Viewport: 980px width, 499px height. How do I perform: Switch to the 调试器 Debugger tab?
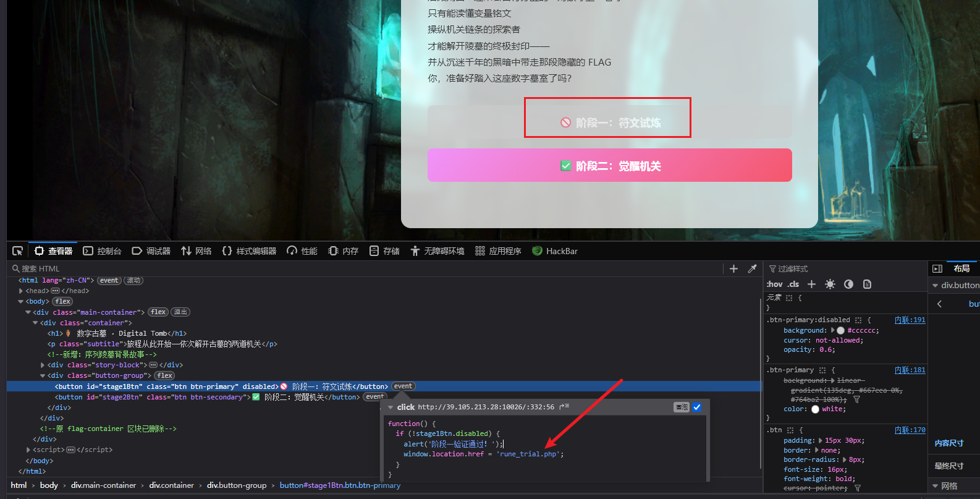click(x=151, y=251)
